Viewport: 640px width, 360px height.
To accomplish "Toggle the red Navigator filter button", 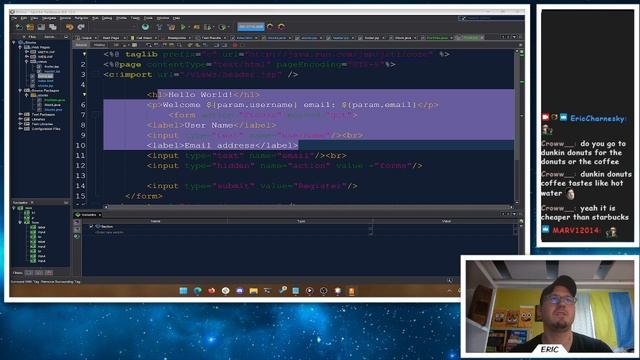I will pos(49,273).
